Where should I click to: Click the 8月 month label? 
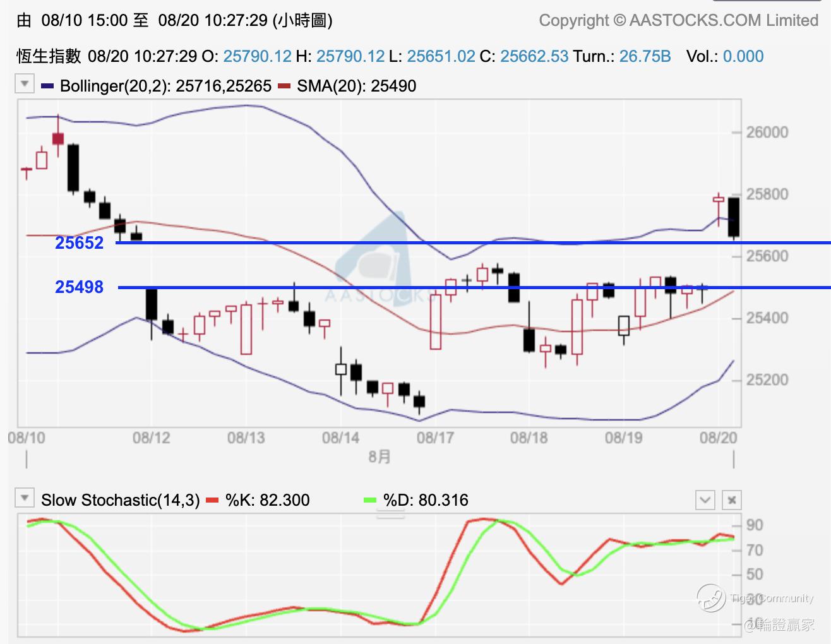(380, 457)
